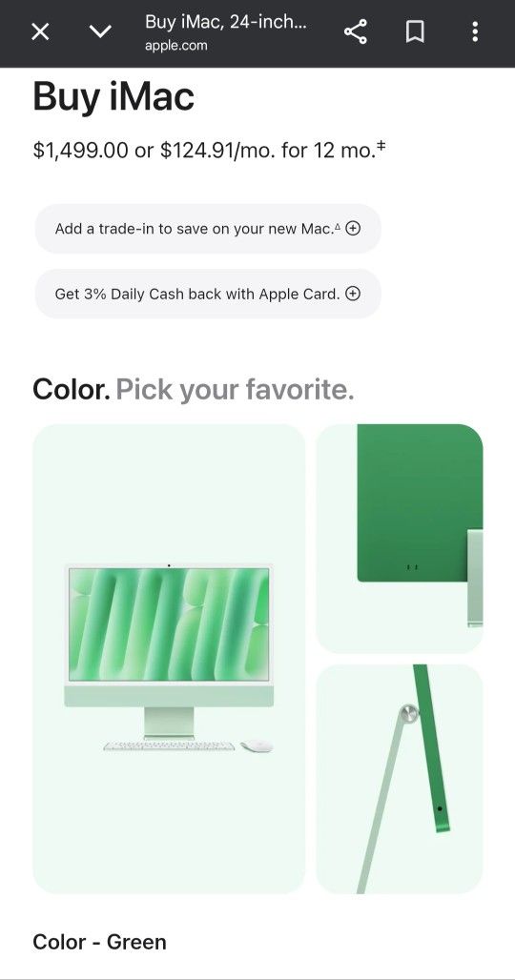This screenshot has width=515, height=980.
Task: Click the keyboard in the iMac image
Action: tap(169, 745)
